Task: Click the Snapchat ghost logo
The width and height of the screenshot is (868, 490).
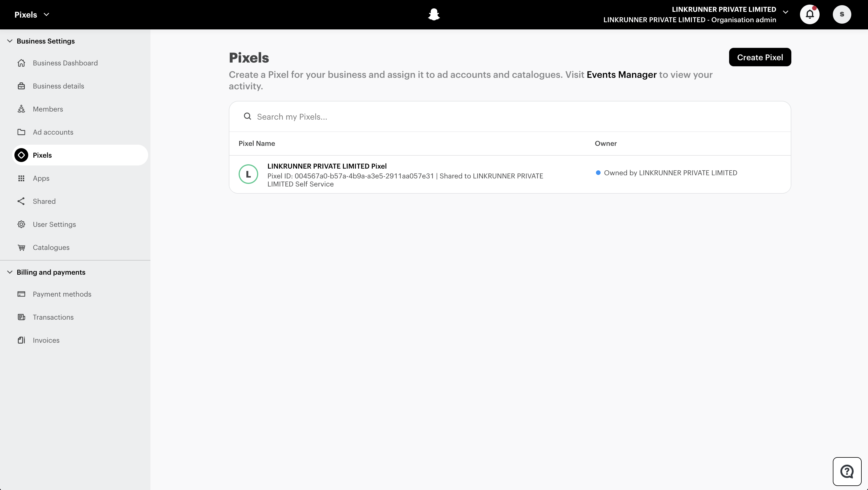Action: tap(434, 14)
